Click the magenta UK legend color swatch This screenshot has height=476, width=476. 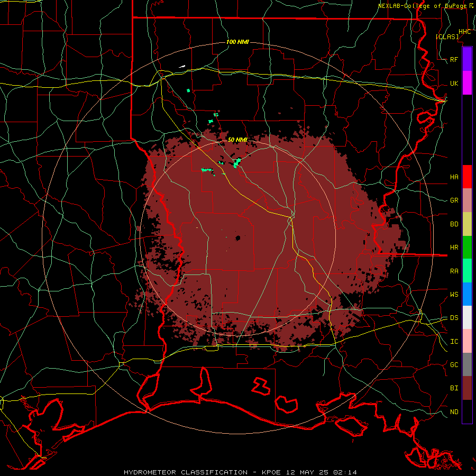[467, 83]
